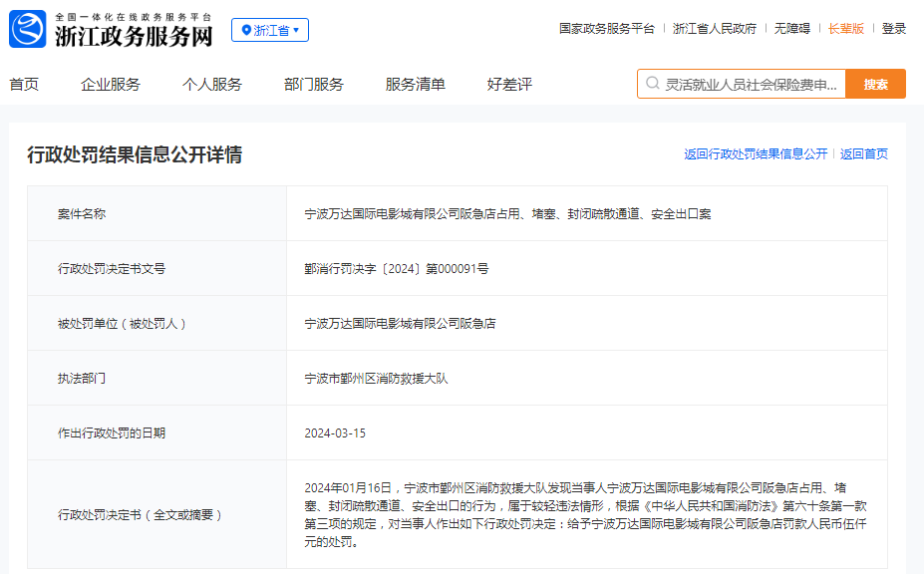
Task: Click the 浙江政务服务网 site title
Action: coord(134,37)
